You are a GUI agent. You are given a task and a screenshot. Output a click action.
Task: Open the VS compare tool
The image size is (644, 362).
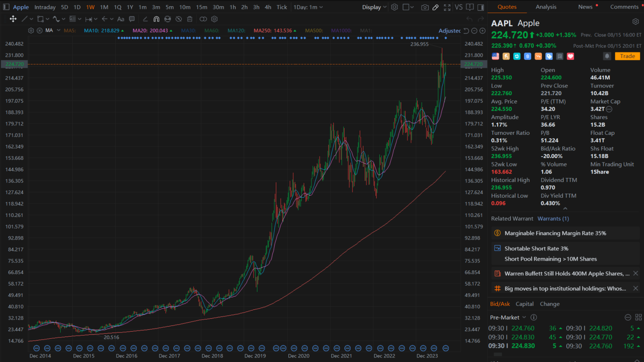458,7
